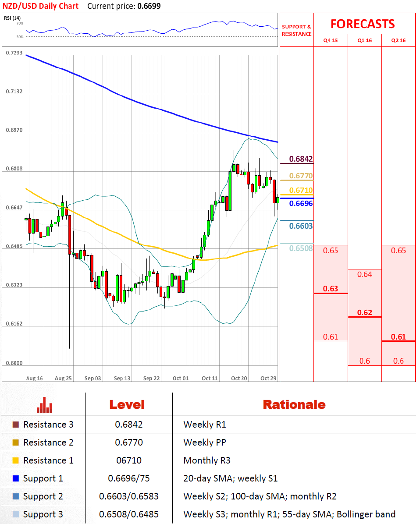Screen dimensions: 420x524
Task: Select the Q2 16 forecast column header
Action: point(398,40)
